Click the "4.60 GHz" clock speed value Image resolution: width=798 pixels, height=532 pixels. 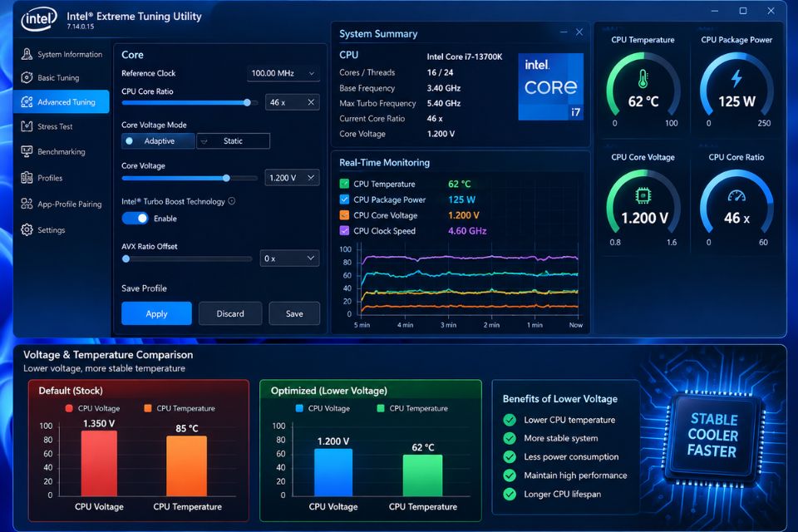tap(467, 230)
